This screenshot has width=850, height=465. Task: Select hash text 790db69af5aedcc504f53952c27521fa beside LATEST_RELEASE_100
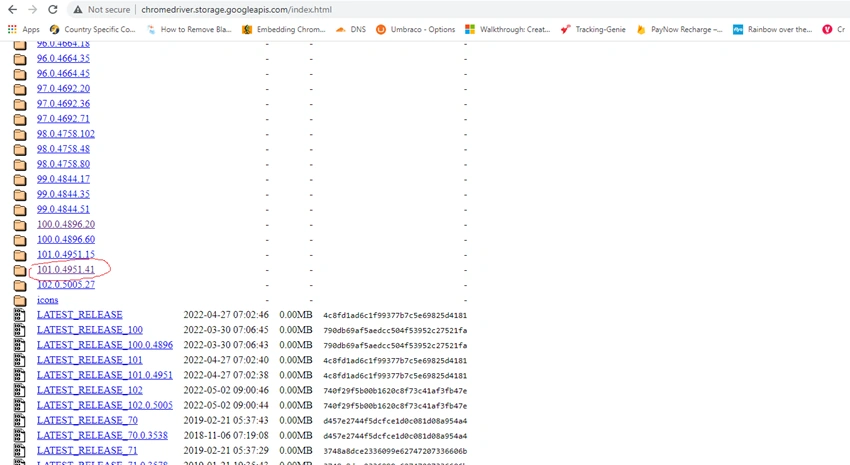point(395,330)
